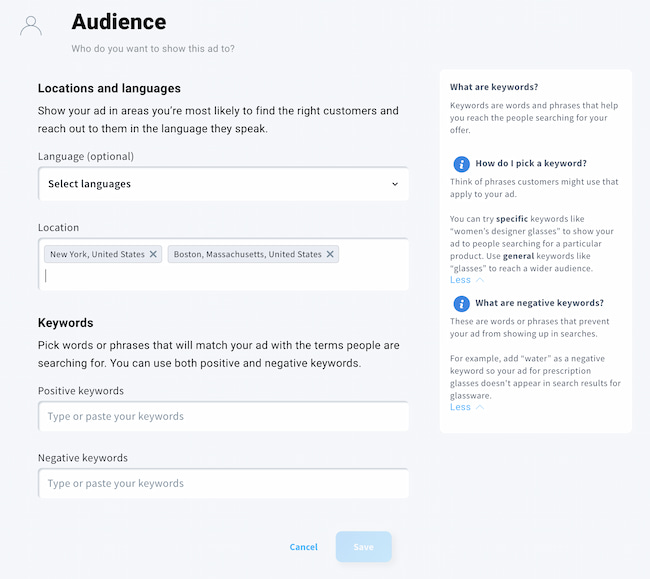Click the 'What are keywords?' heading
The width and height of the screenshot is (650, 579).
pyautogui.click(x=494, y=87)
